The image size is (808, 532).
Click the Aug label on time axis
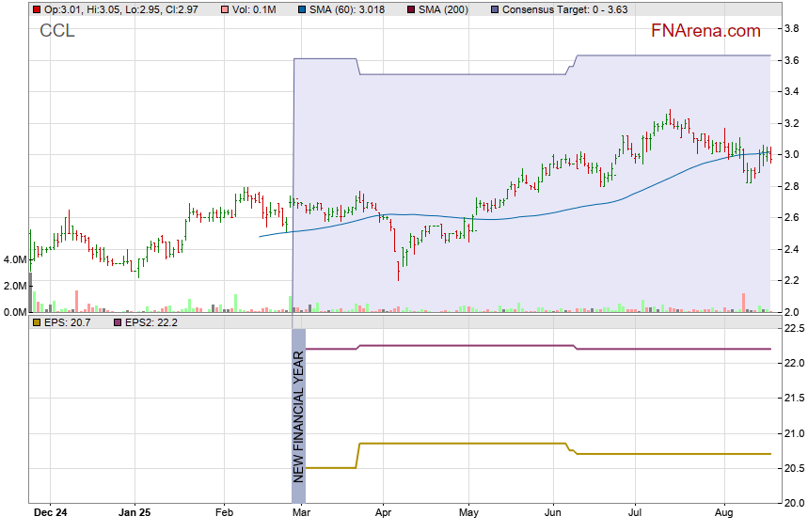tap(724, 514)
